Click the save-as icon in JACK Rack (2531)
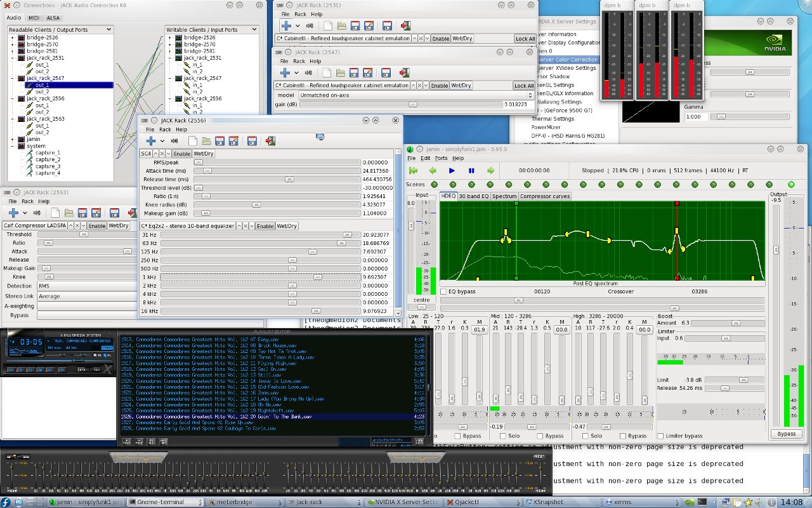This screenshot has height=508, width=812. (368, 26)
